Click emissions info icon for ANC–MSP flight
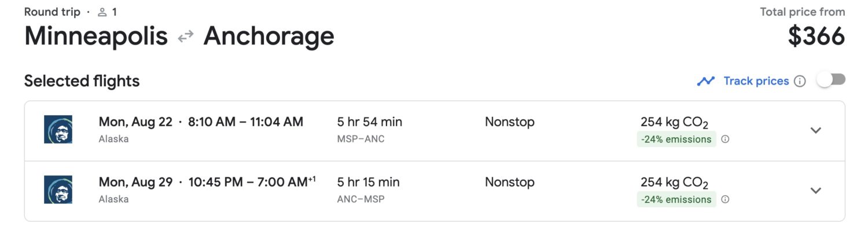Screen dimensions: 868x241 tap(725, 199)
